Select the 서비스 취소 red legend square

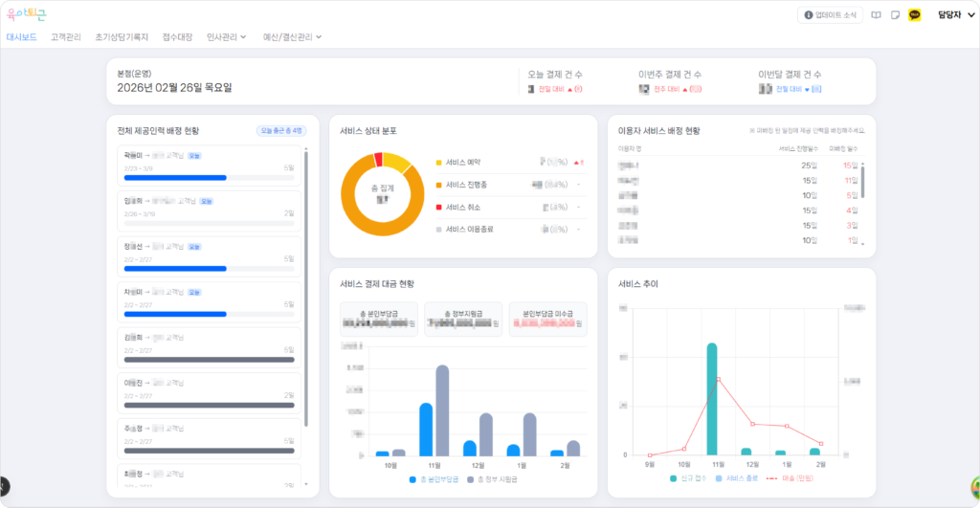click(438, 208)
